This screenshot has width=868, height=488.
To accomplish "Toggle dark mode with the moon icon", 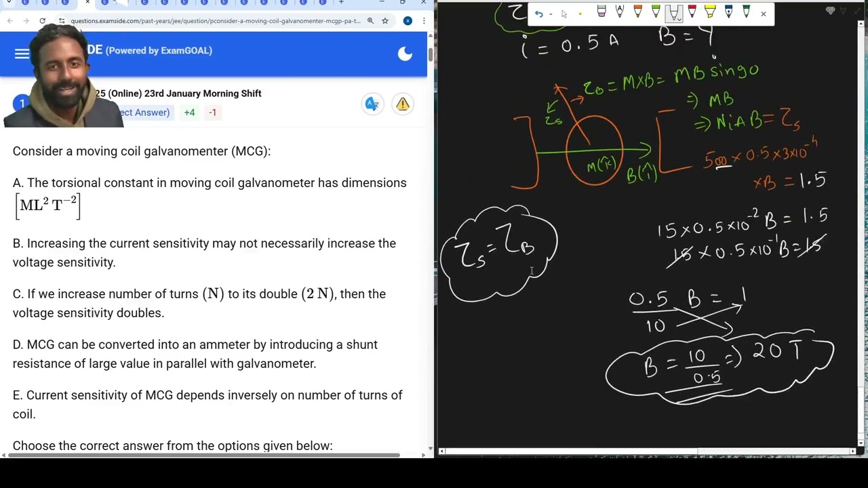I will [x=405, y=54].
